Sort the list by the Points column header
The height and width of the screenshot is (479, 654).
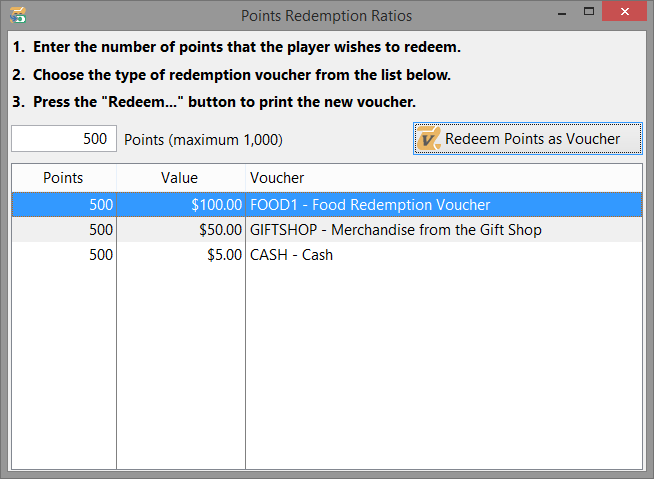(64, 178)
